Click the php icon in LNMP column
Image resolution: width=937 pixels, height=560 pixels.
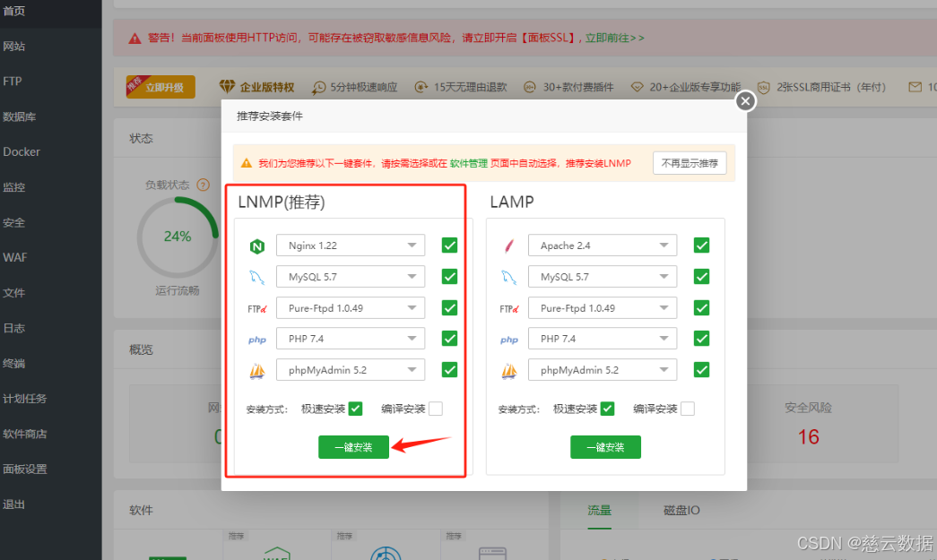257,340
